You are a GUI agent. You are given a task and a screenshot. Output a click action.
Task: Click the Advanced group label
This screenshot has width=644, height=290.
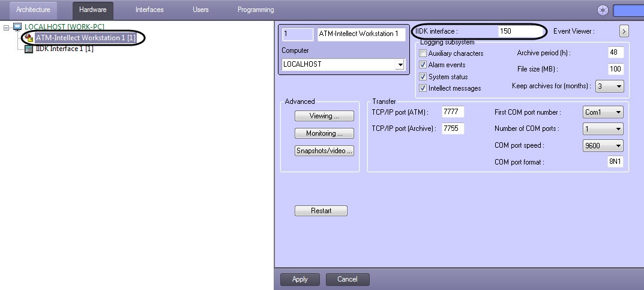point(300,101)
